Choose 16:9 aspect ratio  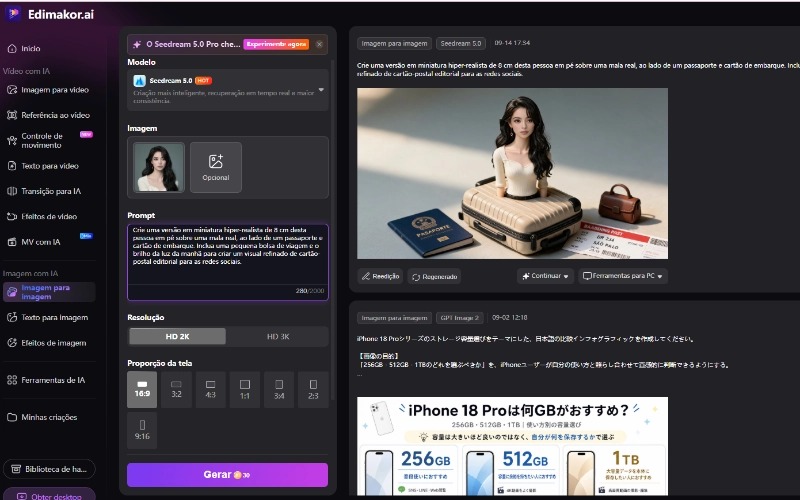tap(142, 389)
